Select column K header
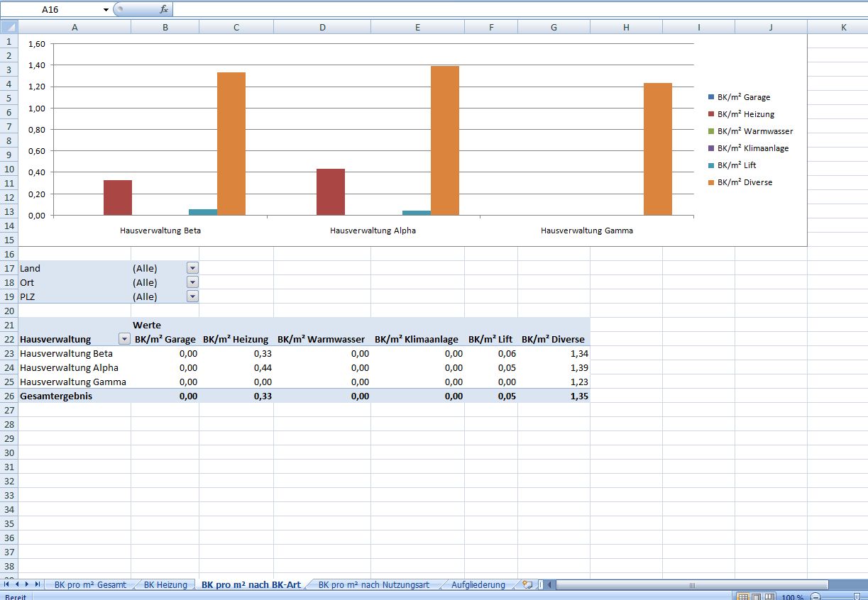 [x=843, y=27]
